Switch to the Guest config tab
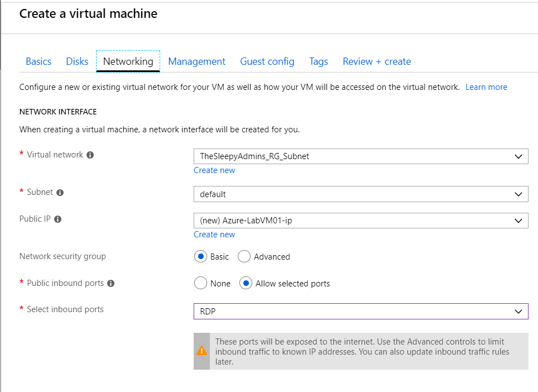Image resolution: width=538 pixels, height=392 pixels. (267, 61)
